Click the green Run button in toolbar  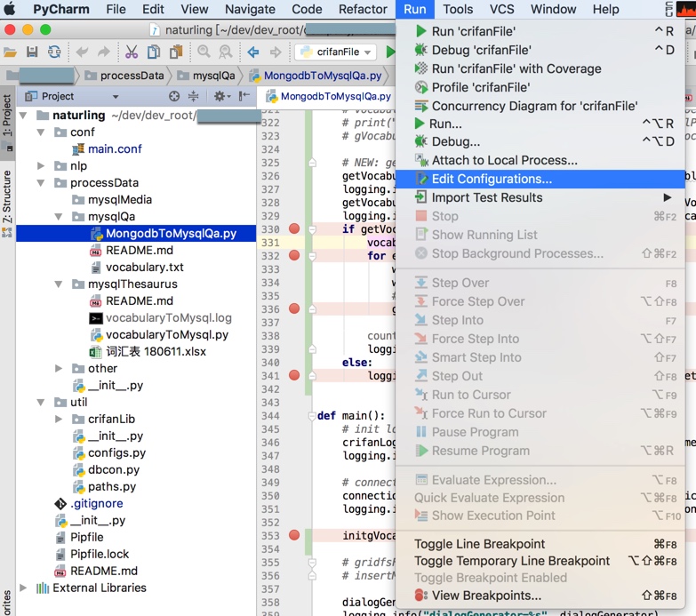click(390, 52)
